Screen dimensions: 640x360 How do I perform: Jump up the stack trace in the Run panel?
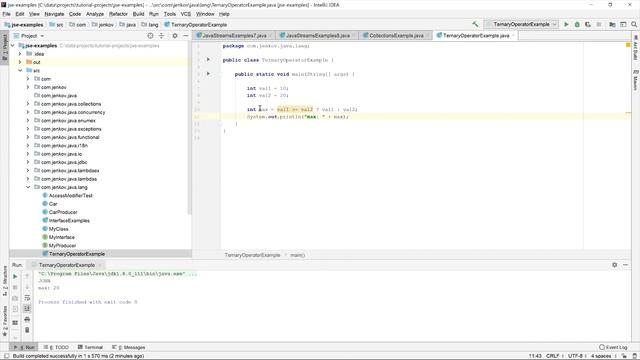coord(27,276)
